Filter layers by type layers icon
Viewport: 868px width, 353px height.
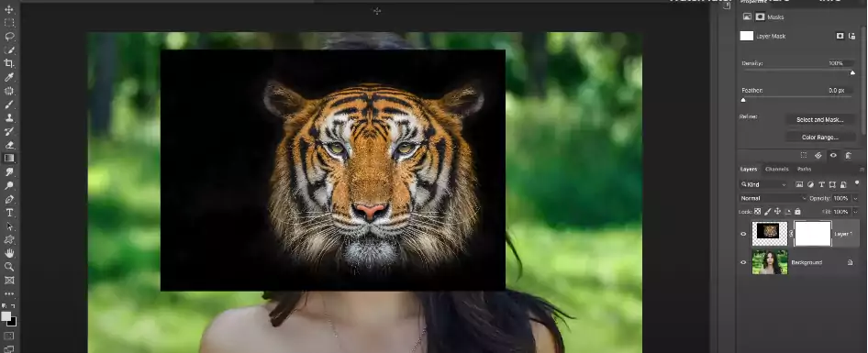pos(821,185)
